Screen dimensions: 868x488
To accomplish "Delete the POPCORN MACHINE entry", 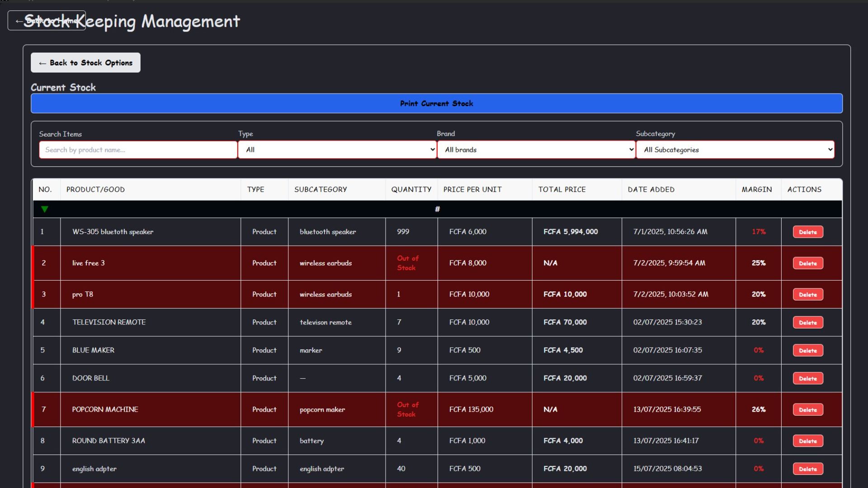I will 807,409.
